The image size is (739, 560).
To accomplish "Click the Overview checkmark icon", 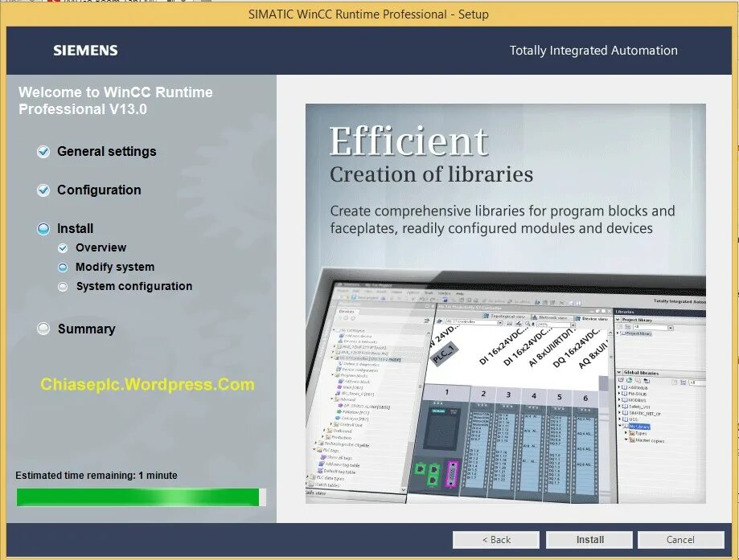I will click(x=63, y=248).
